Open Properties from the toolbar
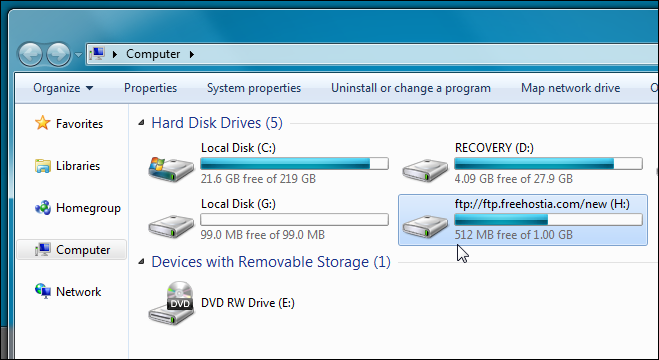 point(150,88)
